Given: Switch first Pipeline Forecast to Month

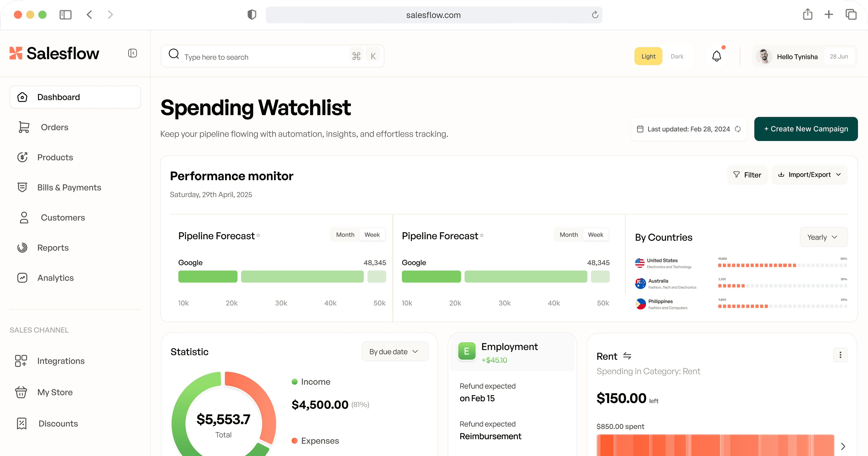Looking at the screenshot, I should click(x=345, y=235).
